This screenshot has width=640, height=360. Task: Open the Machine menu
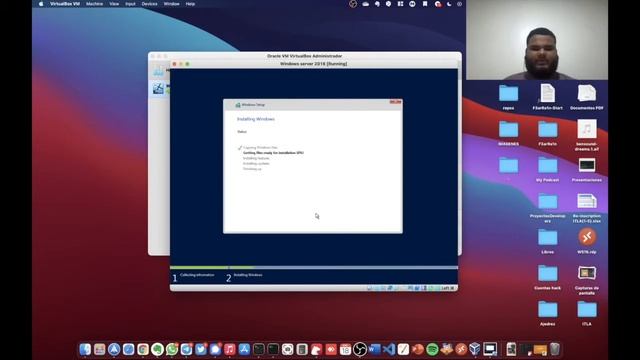point(94,4)
